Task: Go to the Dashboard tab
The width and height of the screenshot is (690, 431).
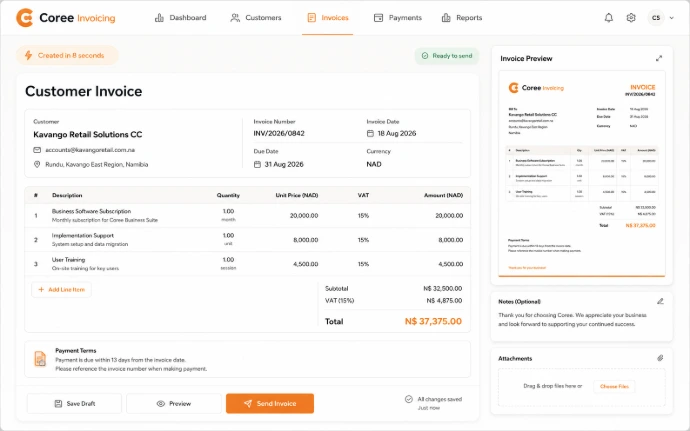Action: pyautogui.click(x=180, y=18)
